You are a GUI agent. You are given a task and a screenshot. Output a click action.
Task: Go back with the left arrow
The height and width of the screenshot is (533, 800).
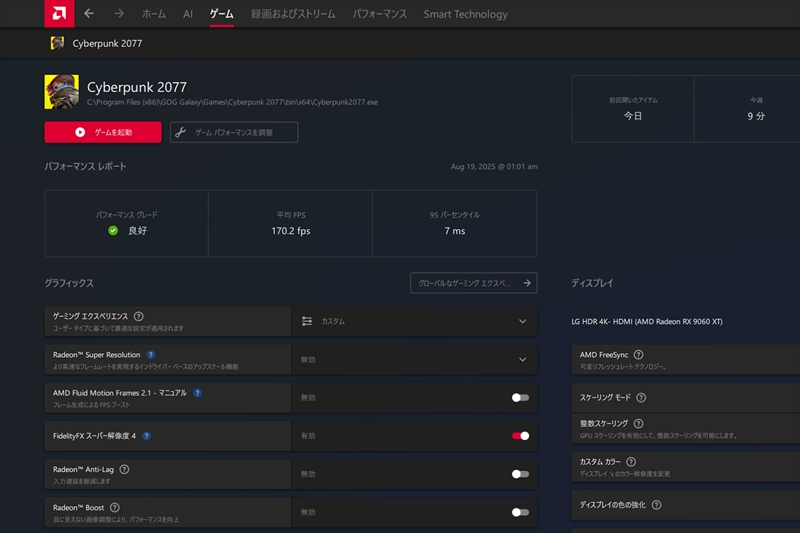89,14
